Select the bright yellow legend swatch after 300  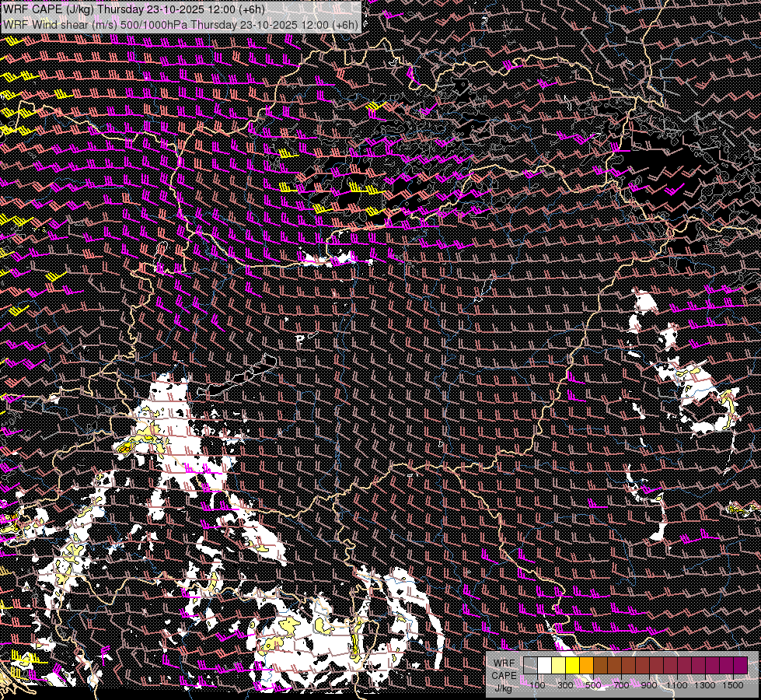pyautogui.click(x=573, y=665)
